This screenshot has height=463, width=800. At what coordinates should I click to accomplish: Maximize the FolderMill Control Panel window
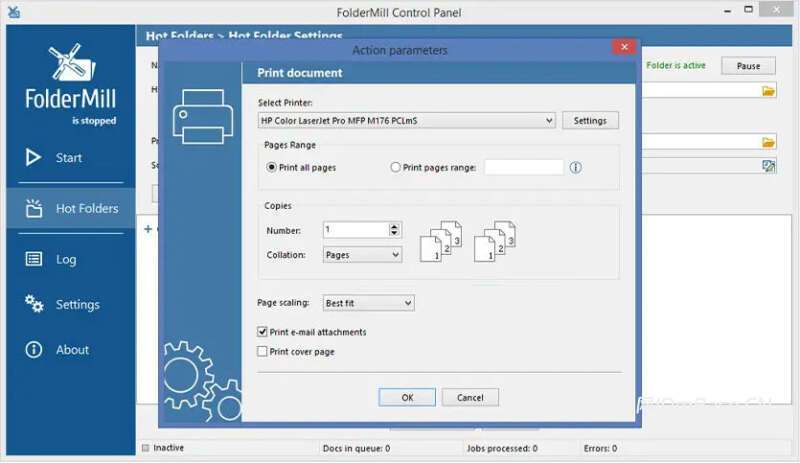pyautogui.click(x=748, y=9)
